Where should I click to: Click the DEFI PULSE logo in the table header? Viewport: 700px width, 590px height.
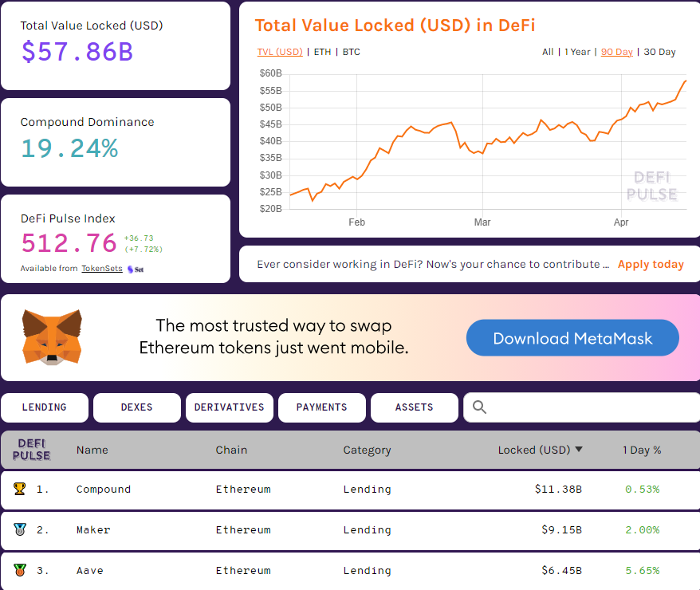[x=33, y=450]
